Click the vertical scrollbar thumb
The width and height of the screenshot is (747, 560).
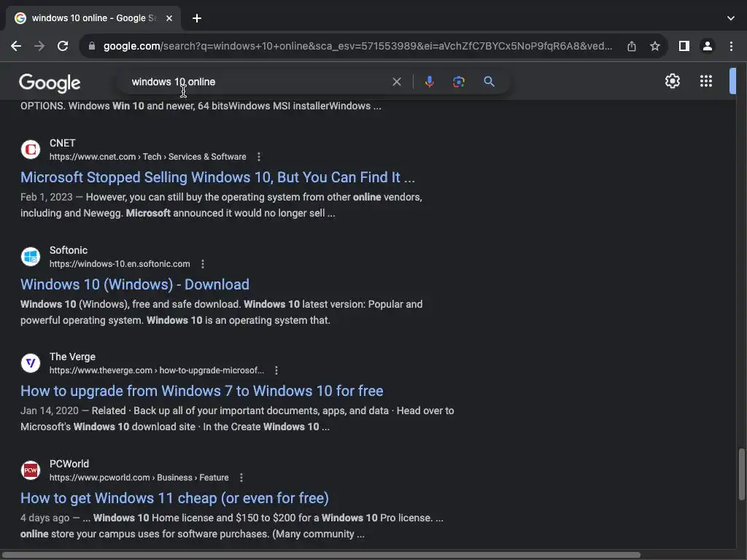(741, 474)
